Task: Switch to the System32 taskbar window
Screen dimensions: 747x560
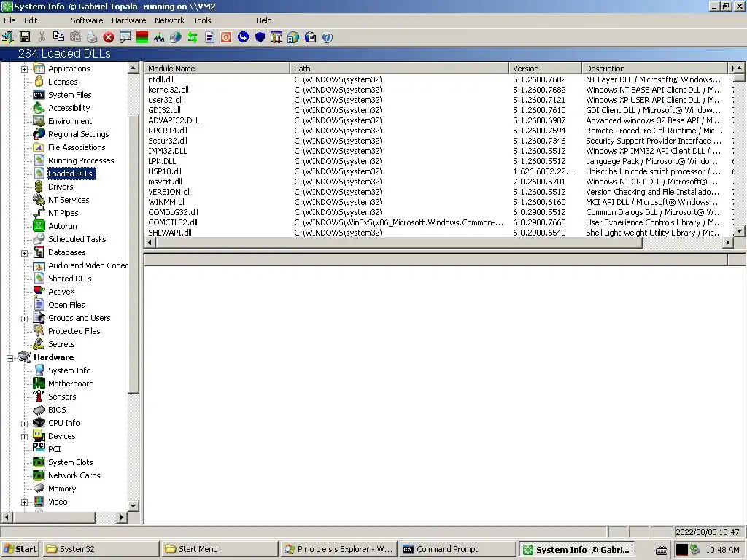Action: 101,549
